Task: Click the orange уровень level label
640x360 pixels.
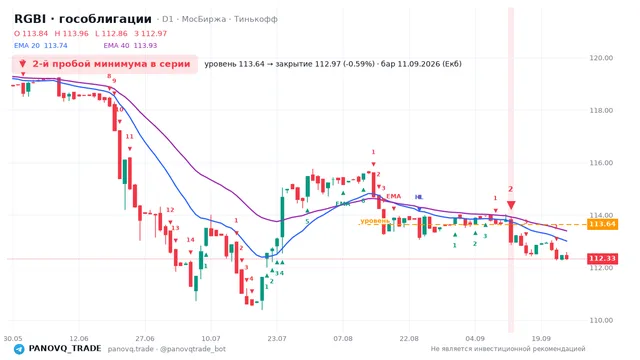Action: [375, 221]
